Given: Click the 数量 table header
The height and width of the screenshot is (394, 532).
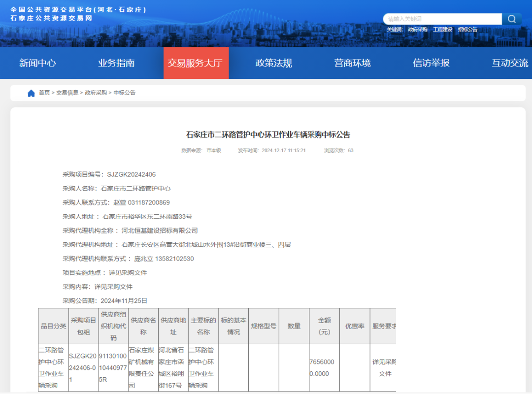Looking at the screenshot, I should (x=294, y=326).
